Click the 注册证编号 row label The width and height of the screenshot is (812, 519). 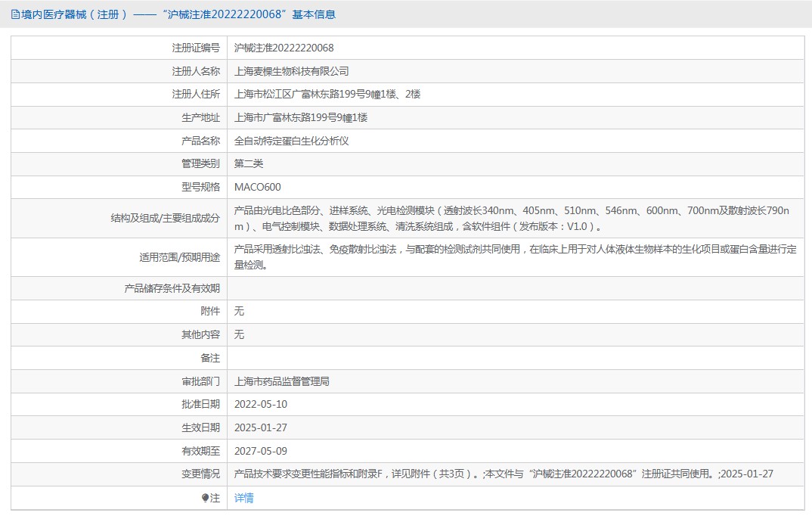point(196,48)
